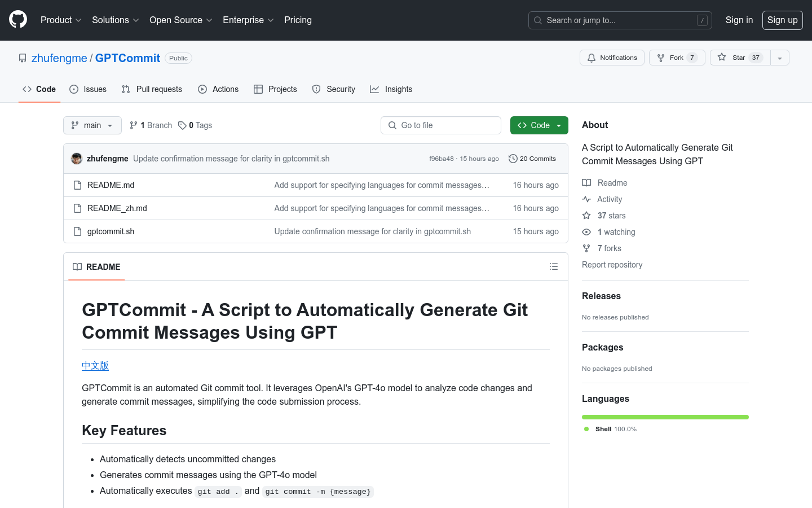812x508 pixels.
Task: Click the history clock icon near 20 Commits
Action: point(513,159)
